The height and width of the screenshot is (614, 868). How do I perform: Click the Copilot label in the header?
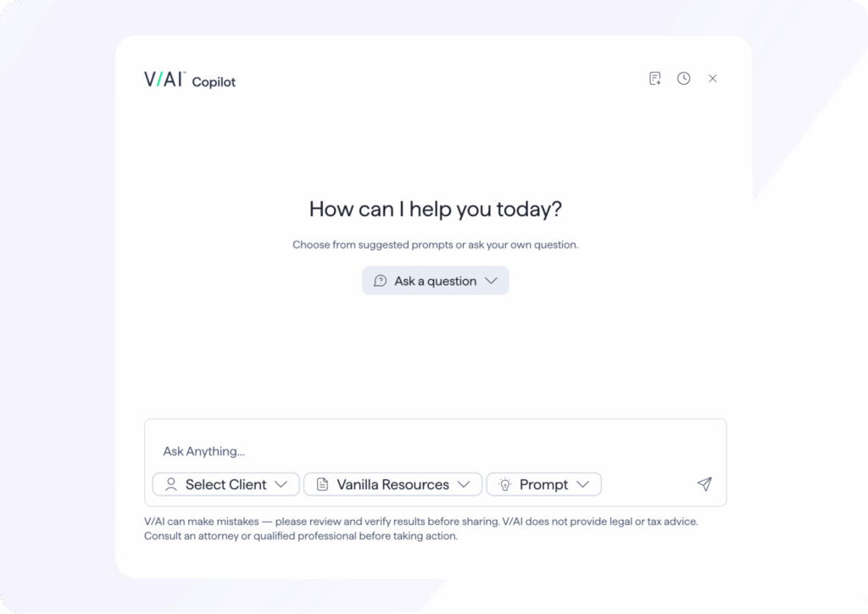(214, 82)
